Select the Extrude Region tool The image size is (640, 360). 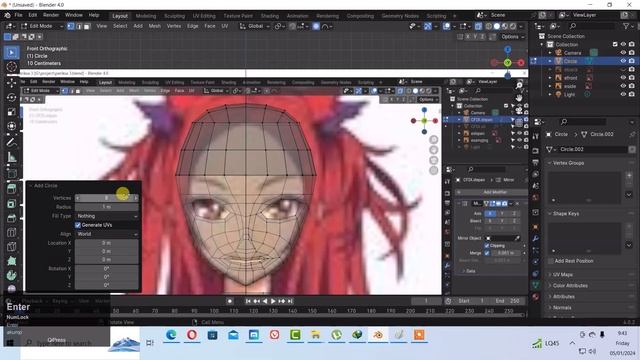tap(11, 189)
